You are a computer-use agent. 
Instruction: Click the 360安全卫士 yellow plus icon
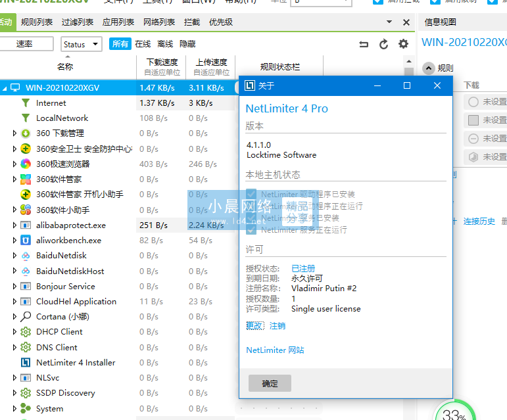pos(25,149)
